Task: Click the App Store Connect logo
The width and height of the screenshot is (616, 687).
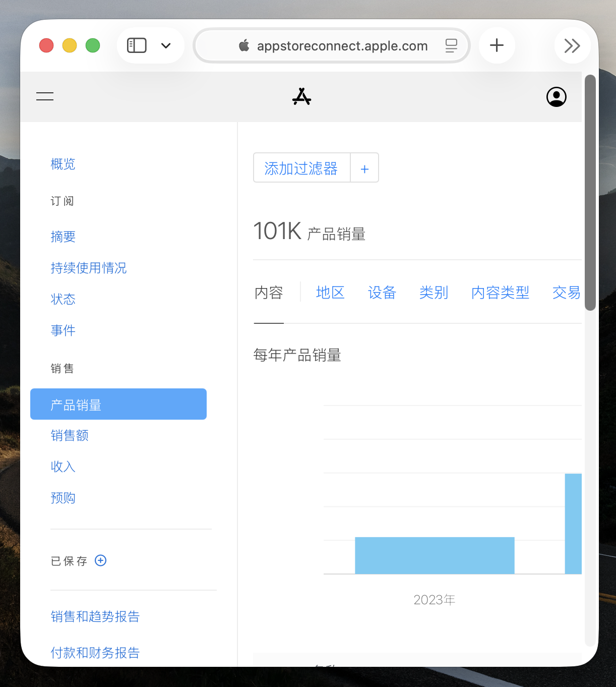Action: pos(301,96)
